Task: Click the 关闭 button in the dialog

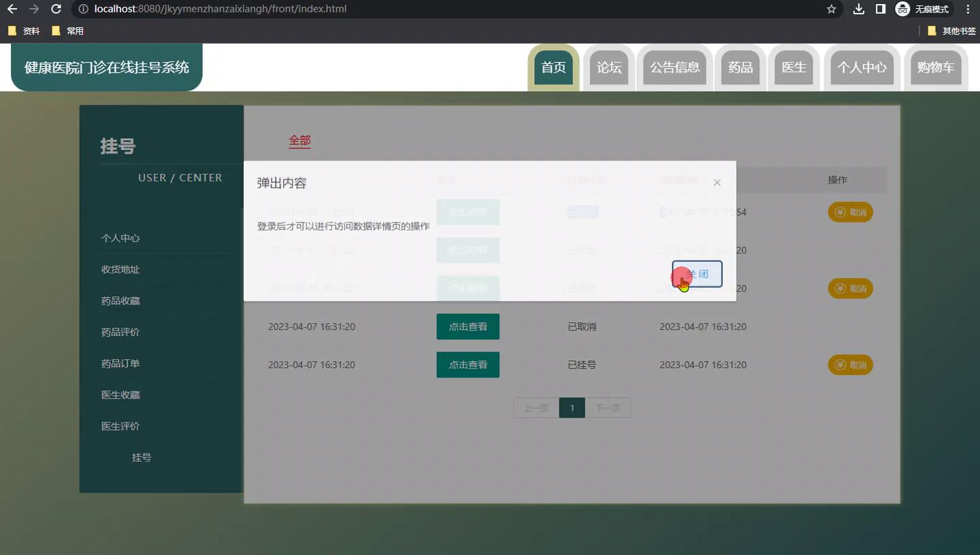Action: [x=697, y=274]
